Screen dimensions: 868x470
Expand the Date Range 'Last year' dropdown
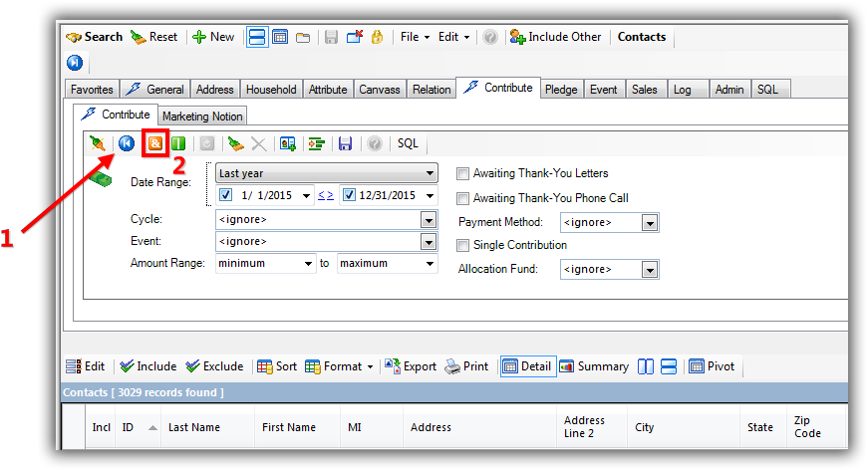tap(429, 173)
